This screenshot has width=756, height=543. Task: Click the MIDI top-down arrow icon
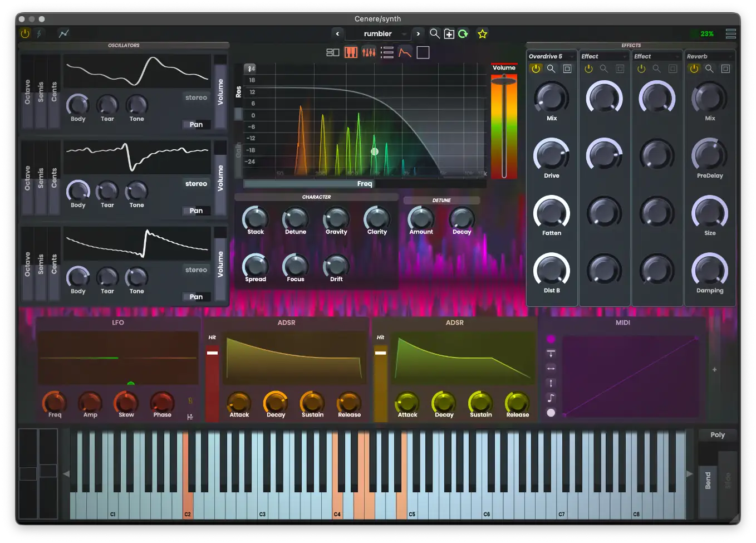point(551,354)
